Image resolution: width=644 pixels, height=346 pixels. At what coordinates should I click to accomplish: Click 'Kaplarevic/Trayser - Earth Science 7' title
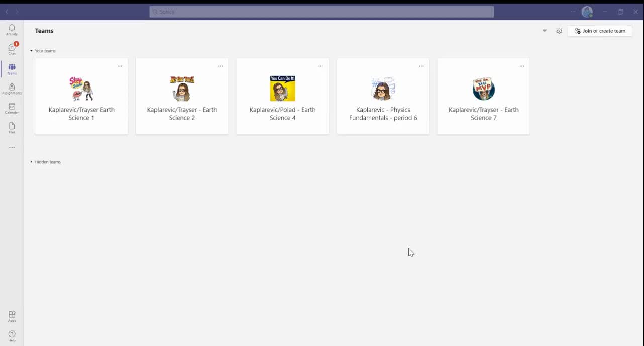click(483, 114)
